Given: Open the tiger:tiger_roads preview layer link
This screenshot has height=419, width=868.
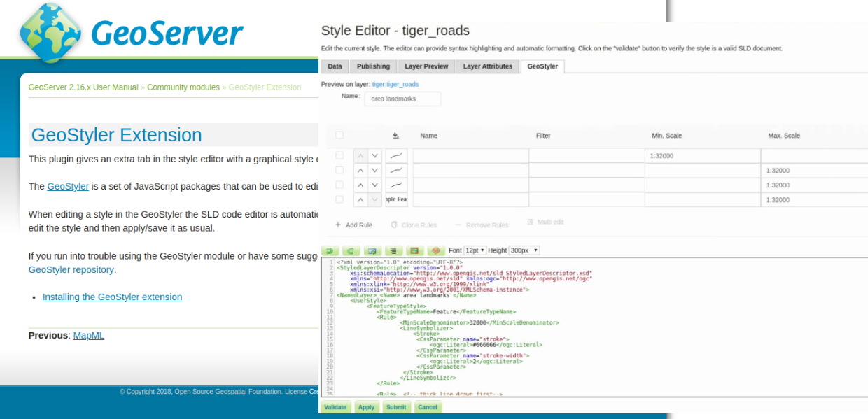Looking at the screenshot, I should [395, 84].
